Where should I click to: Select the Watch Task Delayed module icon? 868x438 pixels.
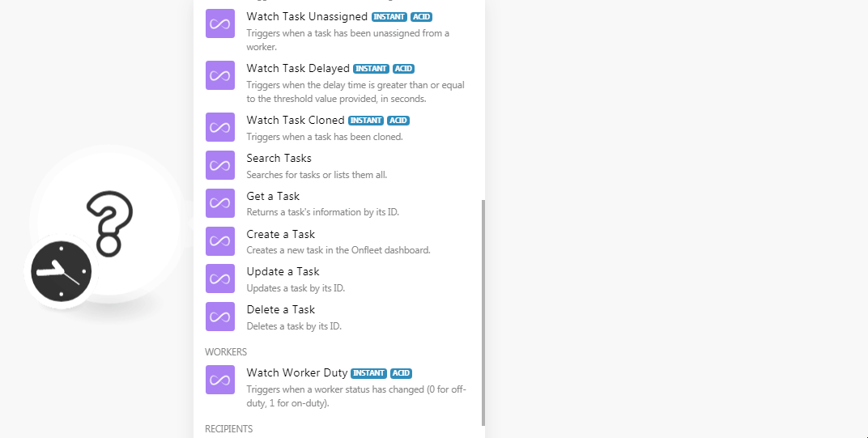[x=220, y=76]
